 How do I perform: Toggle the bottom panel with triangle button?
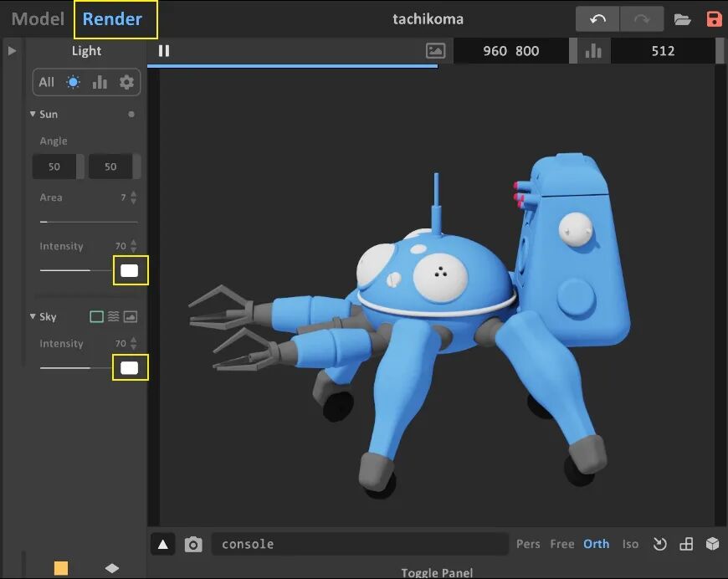click(163, 544)
